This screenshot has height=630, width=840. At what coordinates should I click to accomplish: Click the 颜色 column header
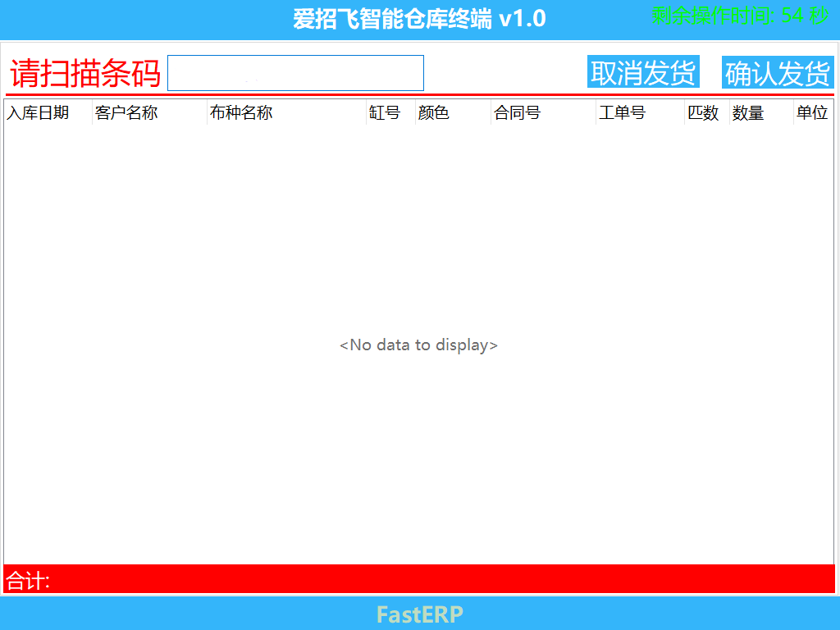(453, 112)
